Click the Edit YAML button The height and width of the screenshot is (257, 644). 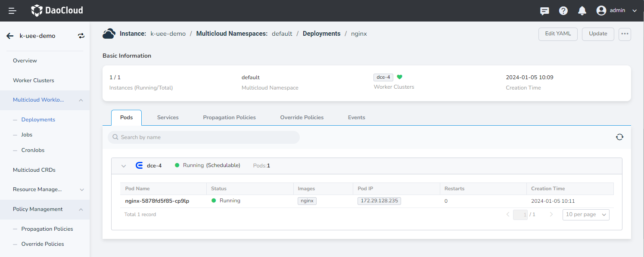(x=558, y=34)
